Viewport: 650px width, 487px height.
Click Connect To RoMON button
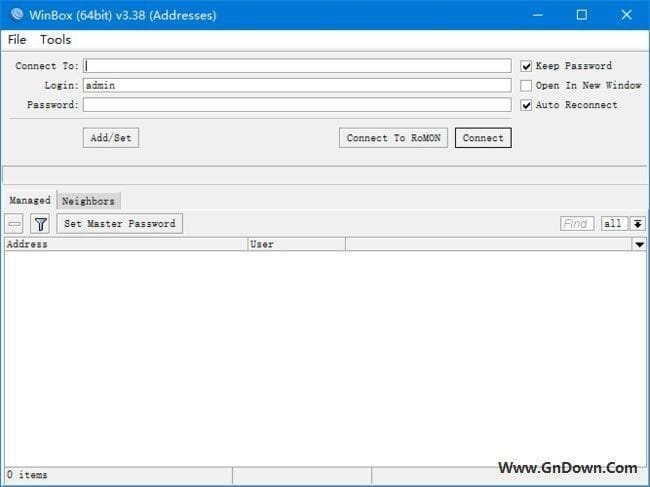393,138
